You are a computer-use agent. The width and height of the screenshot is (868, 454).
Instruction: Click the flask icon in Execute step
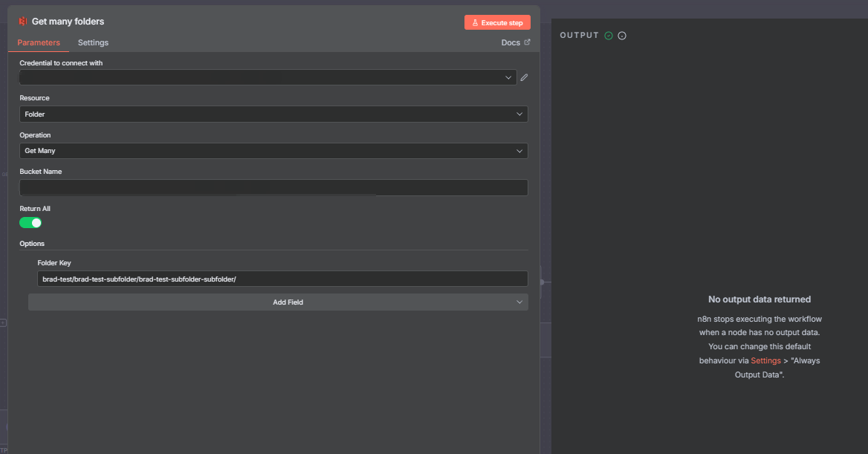(475, 23)
